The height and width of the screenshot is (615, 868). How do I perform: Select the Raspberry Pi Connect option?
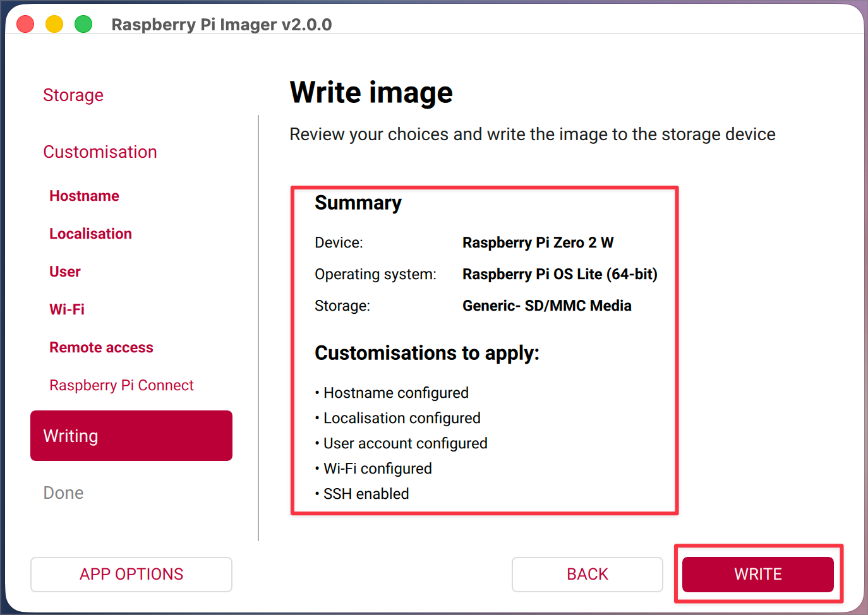point(121,385)
